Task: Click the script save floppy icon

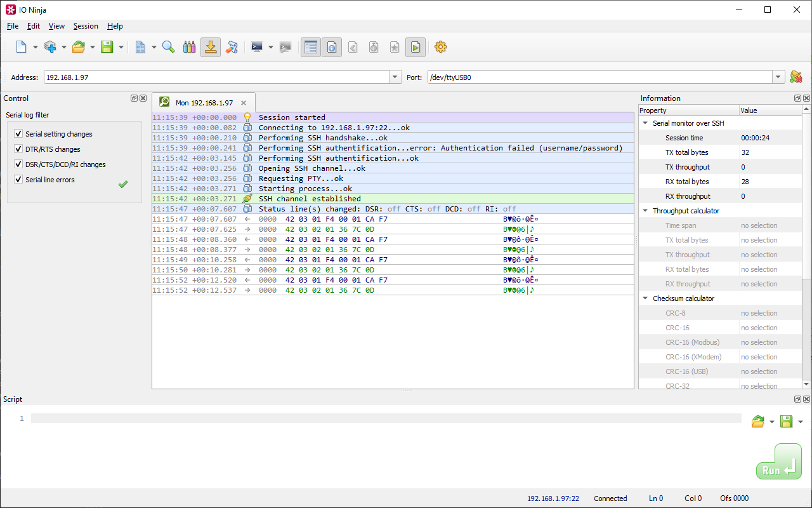Action: click(786, 422)
